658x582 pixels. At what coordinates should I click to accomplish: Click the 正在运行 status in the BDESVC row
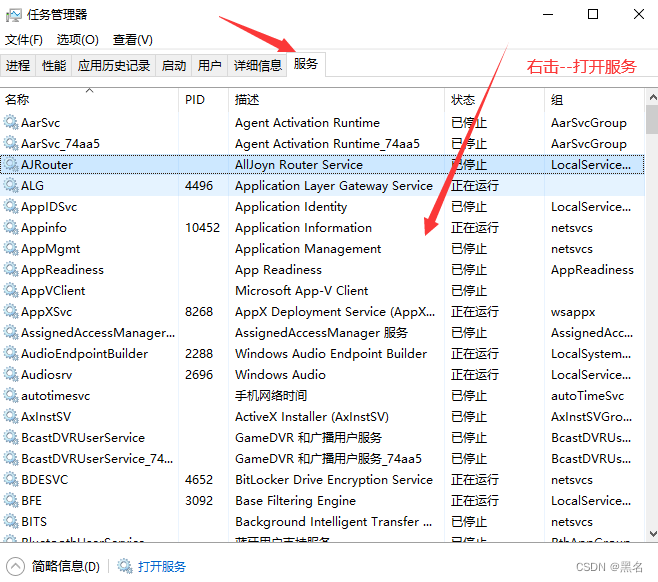pyautogui.click(x=475, y=479)
